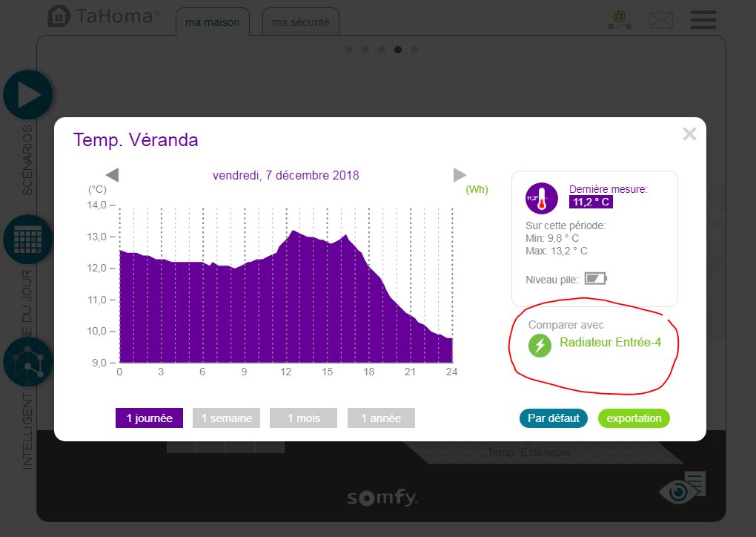Go to previous day with left arrow
Screen dimensions: 756x537
click(x=112, y=175)
